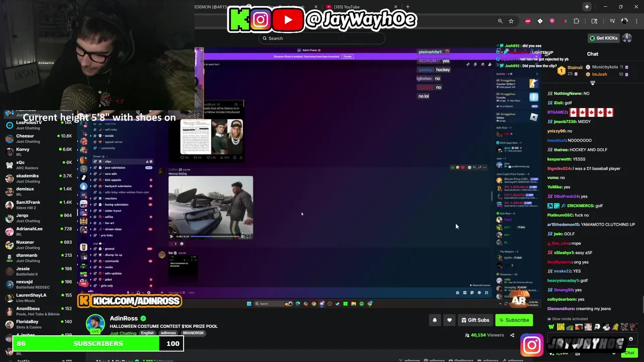Send message with green Chat button
This screenshot has height=362, width=644.
tap(629, 353)
